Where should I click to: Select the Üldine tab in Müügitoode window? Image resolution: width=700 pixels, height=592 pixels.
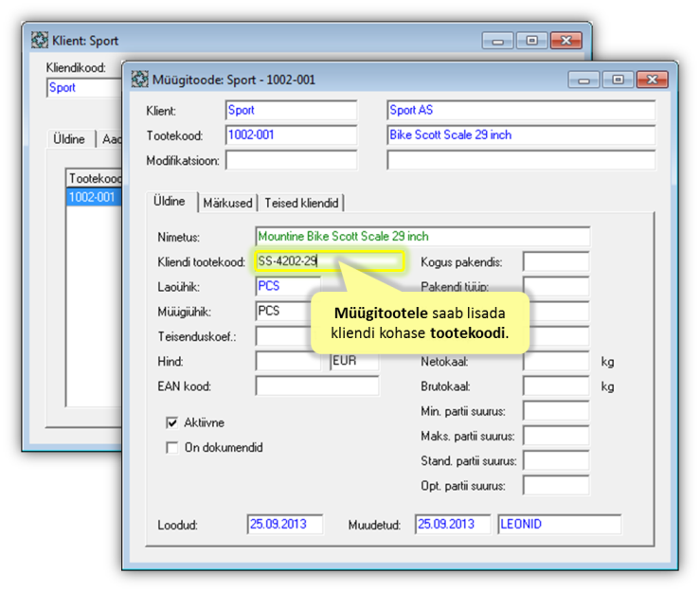pyautogui.click(x=170, y=202)
